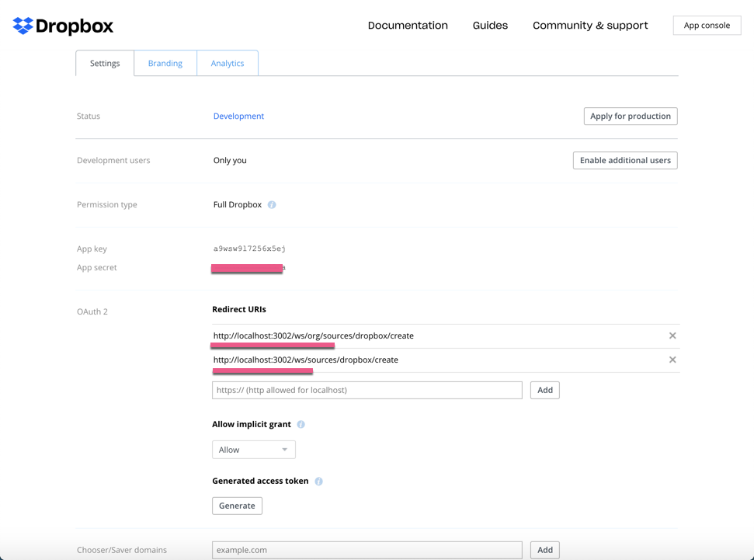Focus the redirect URI input field
The width and height of the screenshot is (754, 560).
coord(367,390)
